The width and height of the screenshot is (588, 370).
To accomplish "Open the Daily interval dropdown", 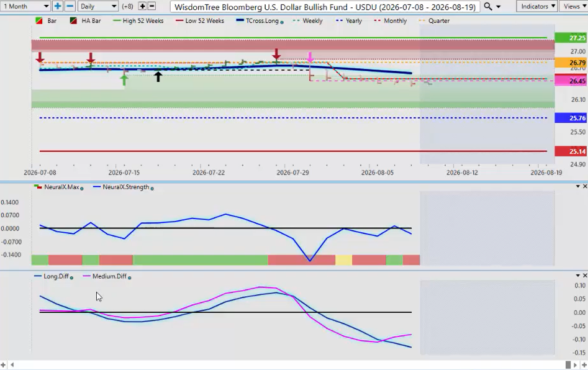I will (99, 6).
